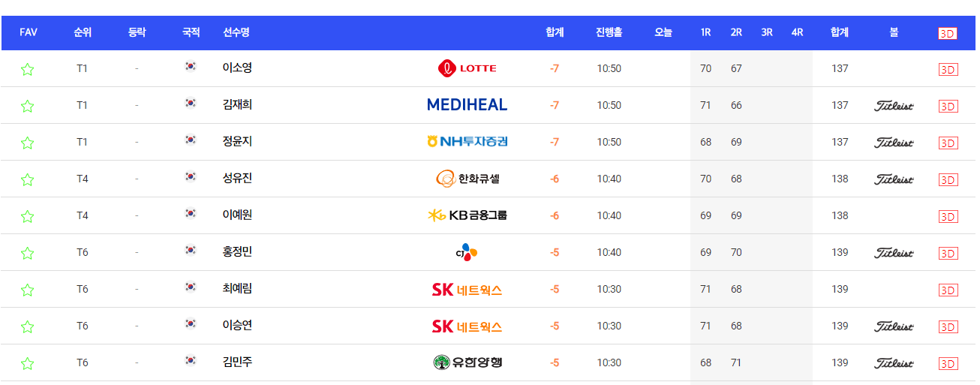
Task: Click Titleist ball logo for 홍정민
Action: tap(894, 253)
